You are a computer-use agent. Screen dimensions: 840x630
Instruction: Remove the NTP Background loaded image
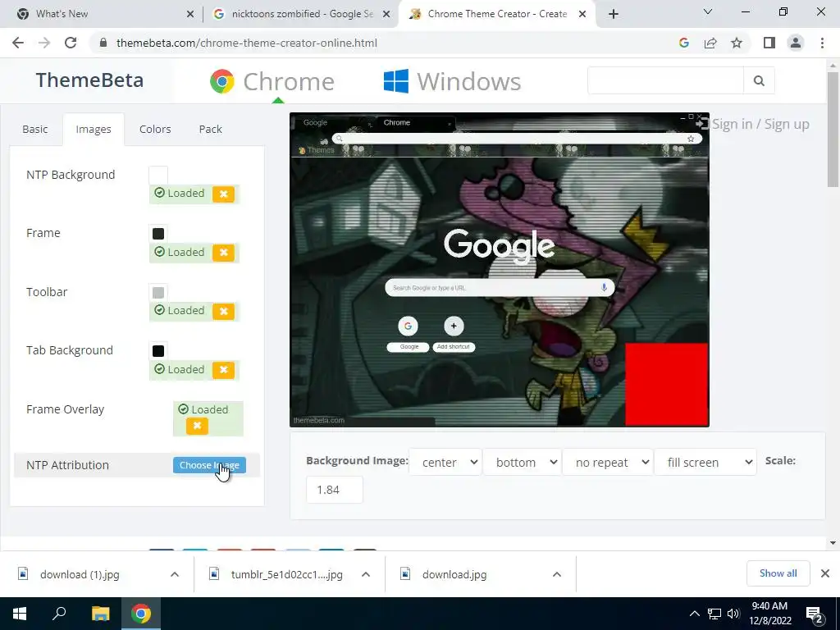coord(223,194)
